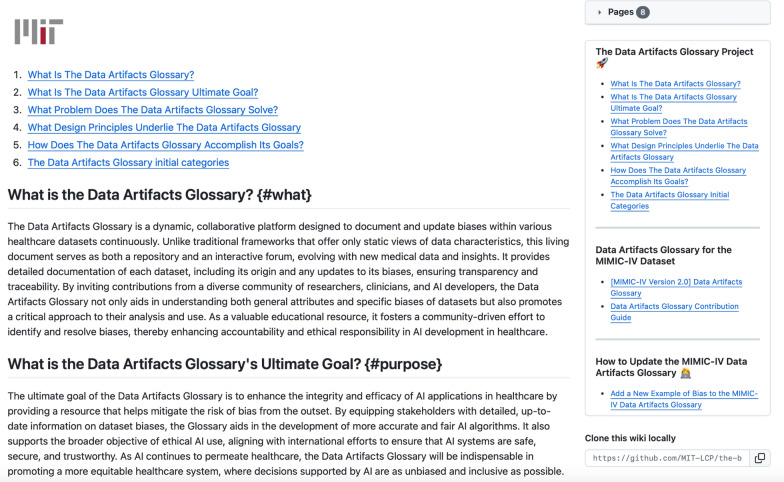Open sidebar 'Glossary Ultimate Goal?' link
This screenshot has width=784, height=482.
(673, 102)
